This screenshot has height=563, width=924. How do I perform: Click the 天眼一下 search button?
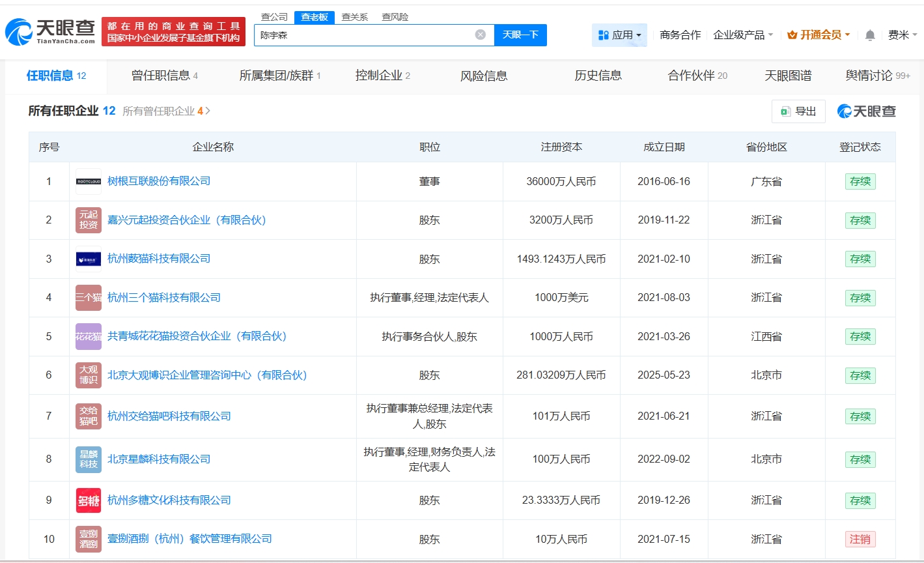click(520, 35)
